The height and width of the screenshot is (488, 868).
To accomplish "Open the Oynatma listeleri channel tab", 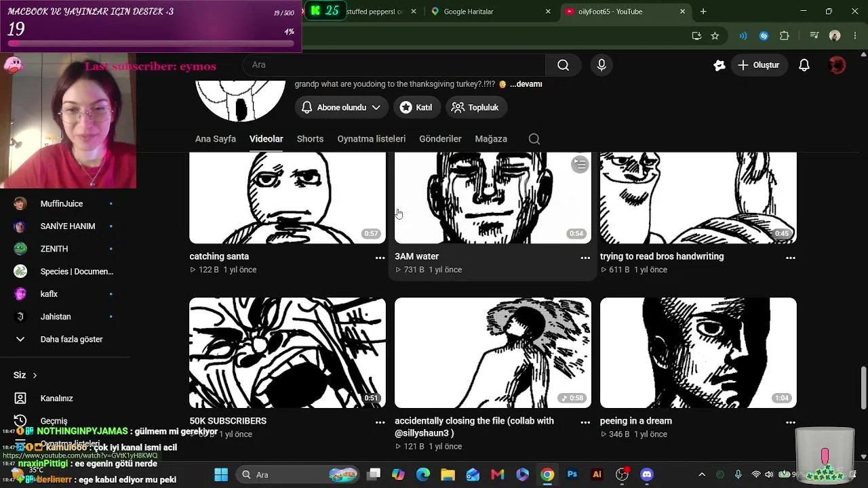I will [372, 139].
